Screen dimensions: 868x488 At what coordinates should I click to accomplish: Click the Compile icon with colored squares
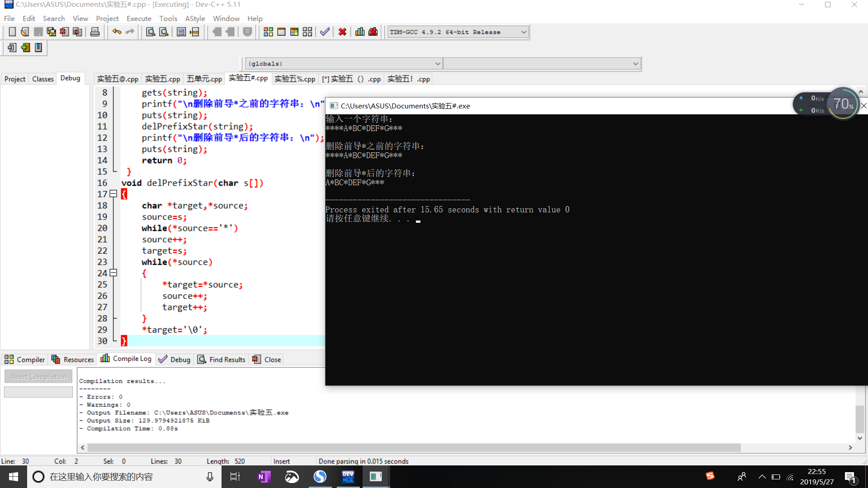click(x=268, y=32)
